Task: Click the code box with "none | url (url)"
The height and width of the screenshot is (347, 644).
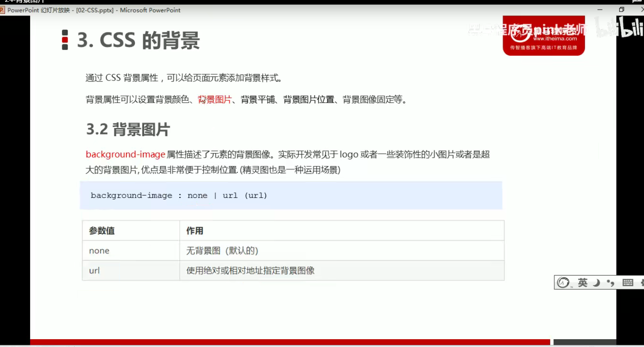Action: (291, 195)
